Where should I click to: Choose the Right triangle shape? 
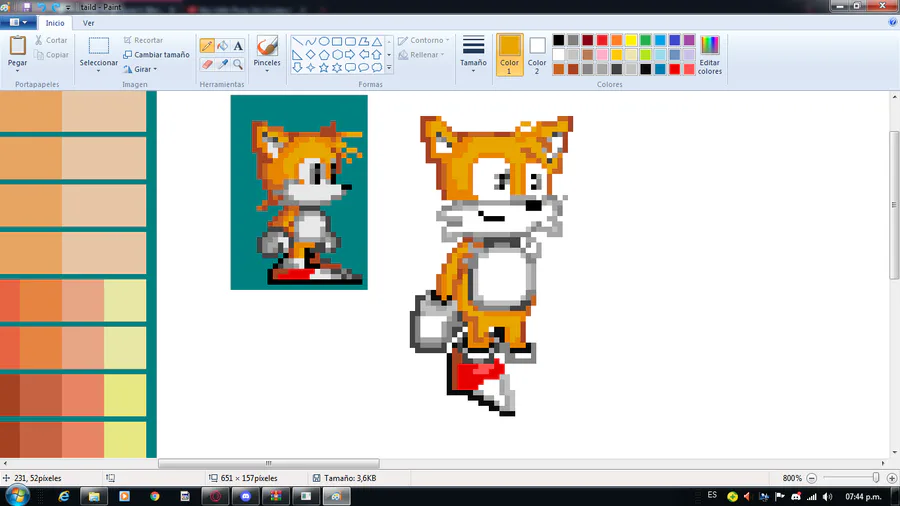coord(297,55)
